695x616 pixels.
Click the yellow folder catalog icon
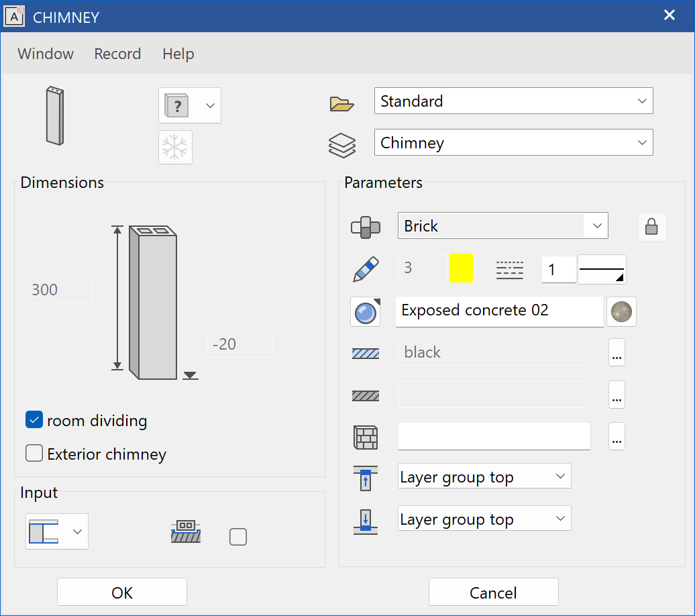click(x=341, y=104)
